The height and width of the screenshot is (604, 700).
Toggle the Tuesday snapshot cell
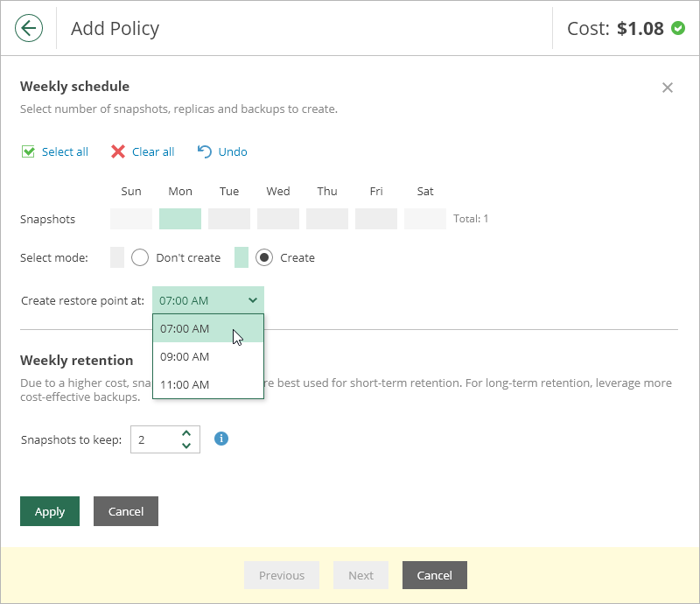229,219
